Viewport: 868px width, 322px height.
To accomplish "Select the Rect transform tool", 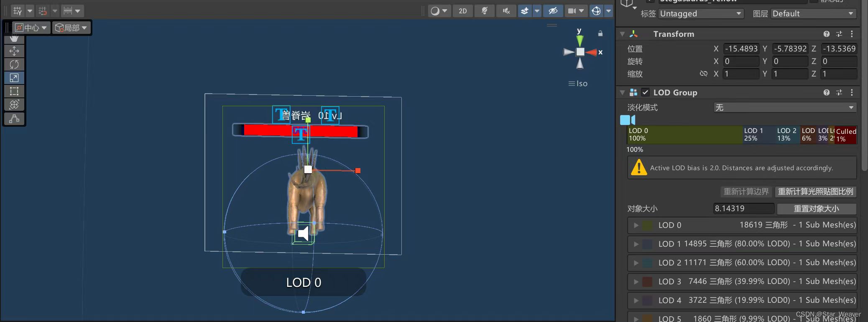I will coord(14,91).
